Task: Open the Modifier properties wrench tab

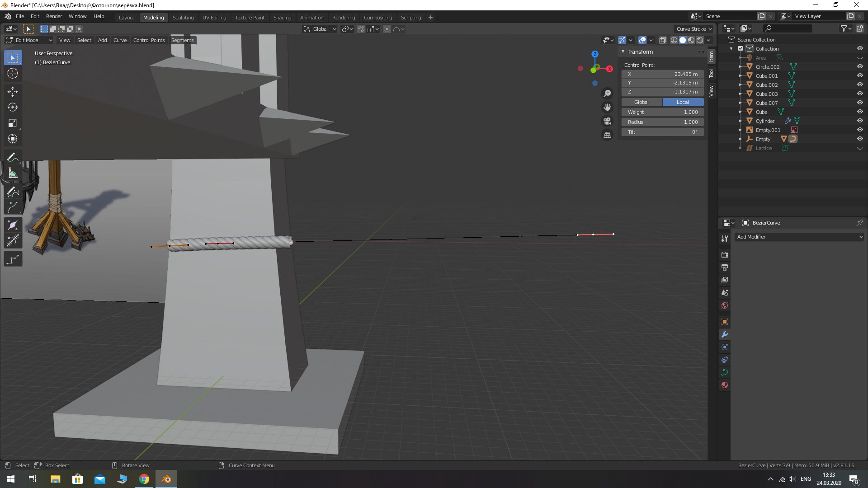Action: pyautogui.click(x=725, y=334)
